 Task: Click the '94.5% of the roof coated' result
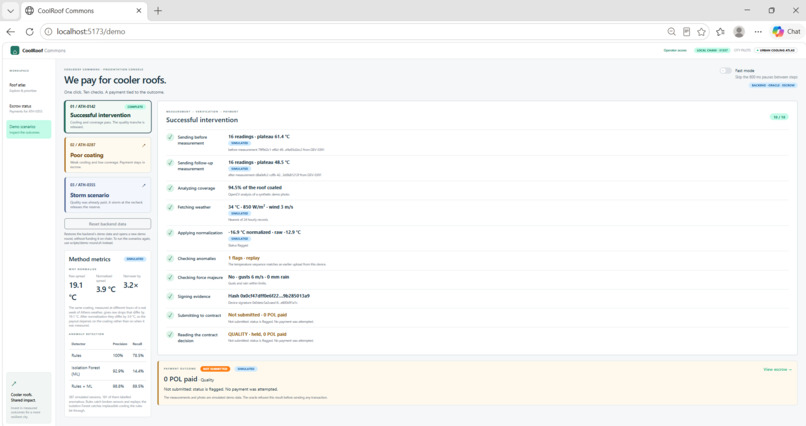coord(255,188)
